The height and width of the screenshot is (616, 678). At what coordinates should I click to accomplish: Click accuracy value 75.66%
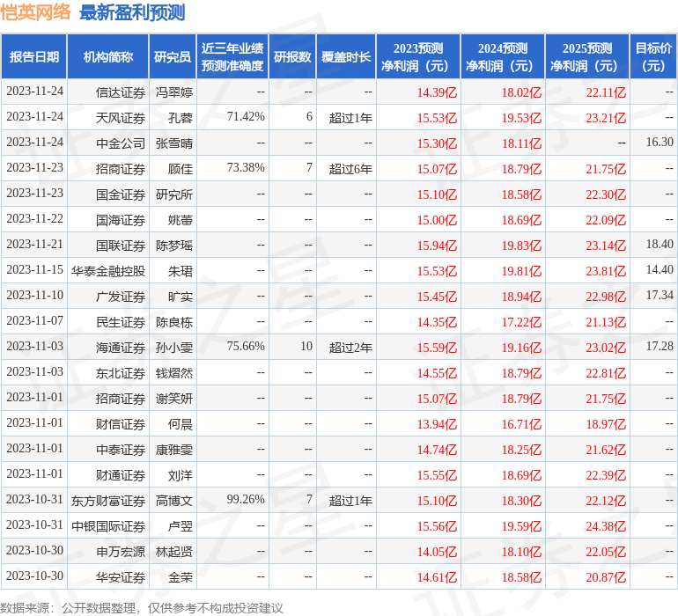(x=246, y=346)
